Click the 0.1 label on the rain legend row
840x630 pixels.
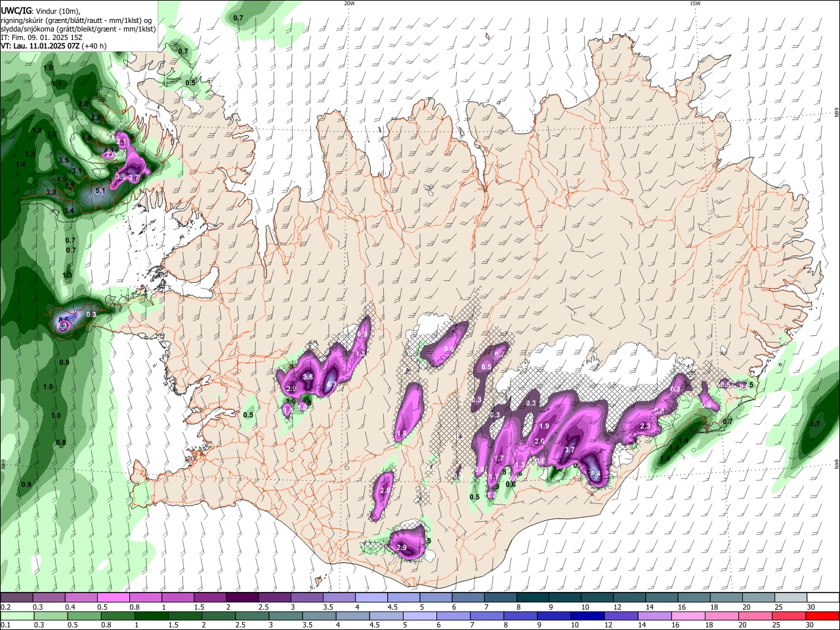[5, 625]
